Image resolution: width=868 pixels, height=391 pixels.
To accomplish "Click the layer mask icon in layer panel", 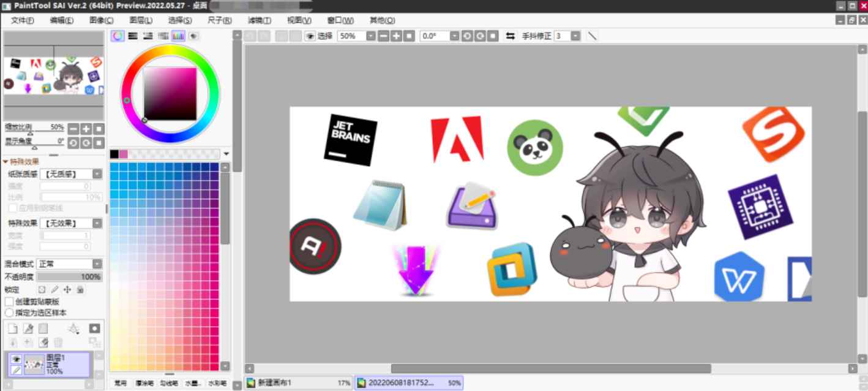I will (x=94, y=328).
